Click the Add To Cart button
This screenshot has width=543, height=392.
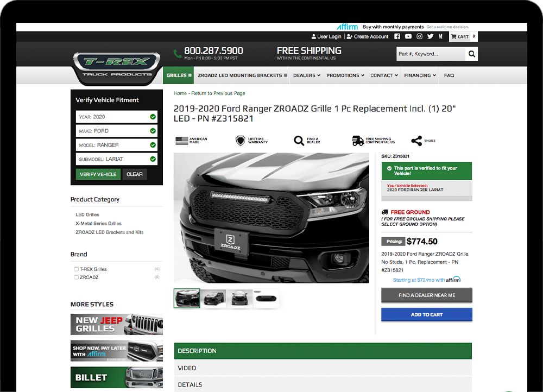point(426,314)
